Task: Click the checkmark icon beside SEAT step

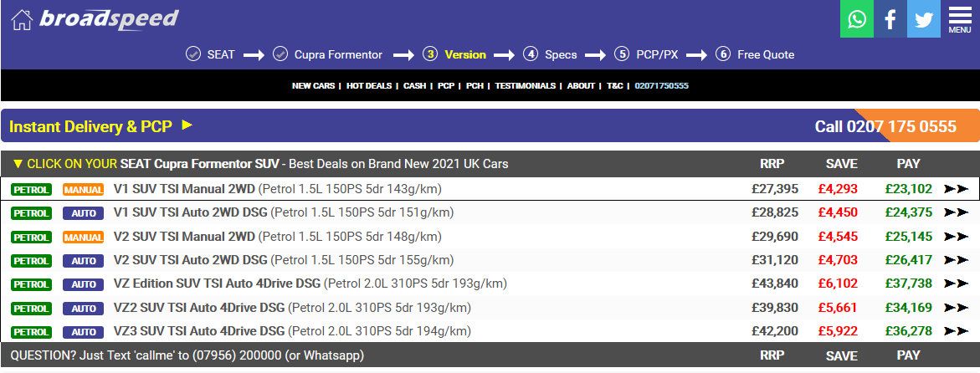Action: (193, 54)
